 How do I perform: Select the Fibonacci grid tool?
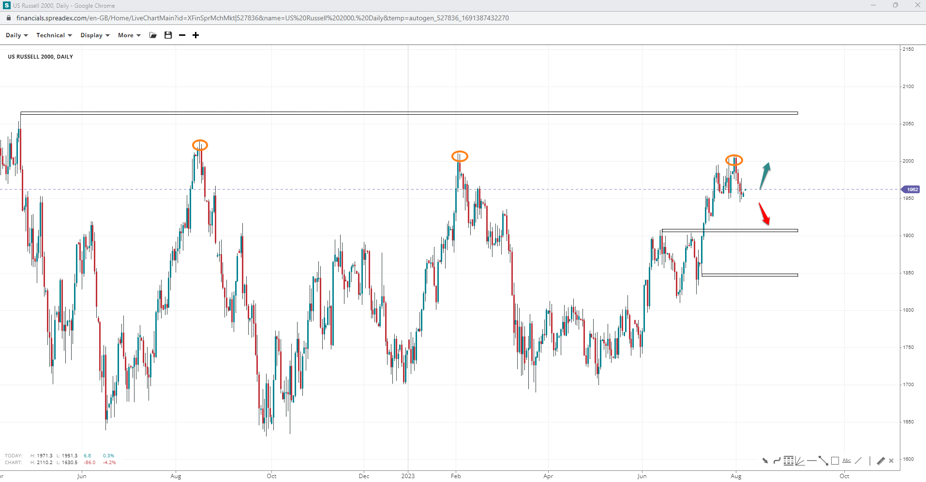[789, 461]
